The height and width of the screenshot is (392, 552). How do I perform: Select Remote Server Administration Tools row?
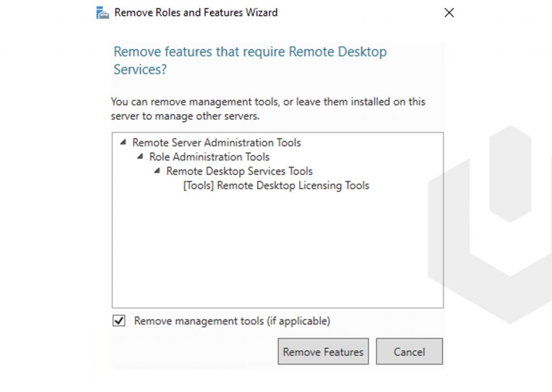click(217, 143)
